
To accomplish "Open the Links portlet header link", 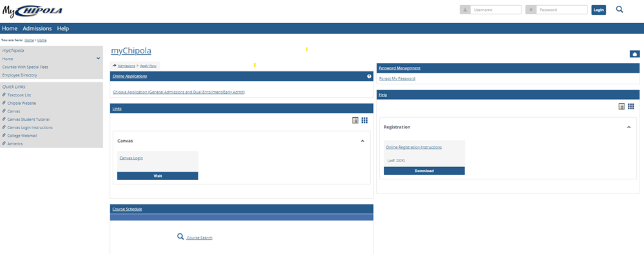I will click(x=117, y=109).
